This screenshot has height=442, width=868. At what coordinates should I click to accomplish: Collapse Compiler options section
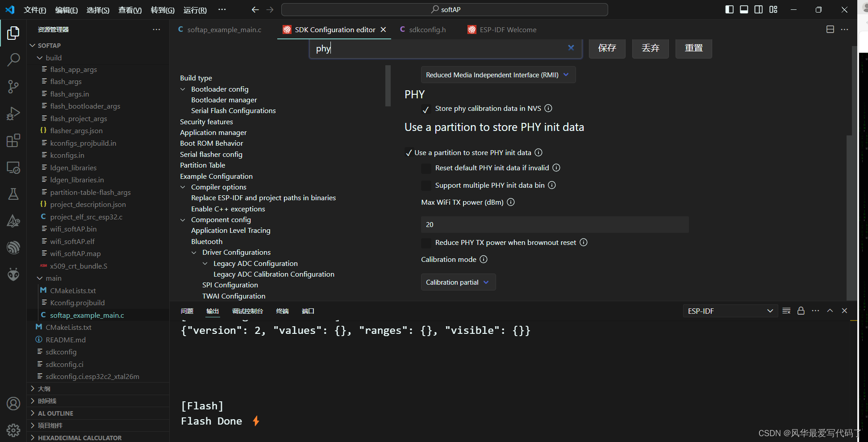tap(183, 187)
